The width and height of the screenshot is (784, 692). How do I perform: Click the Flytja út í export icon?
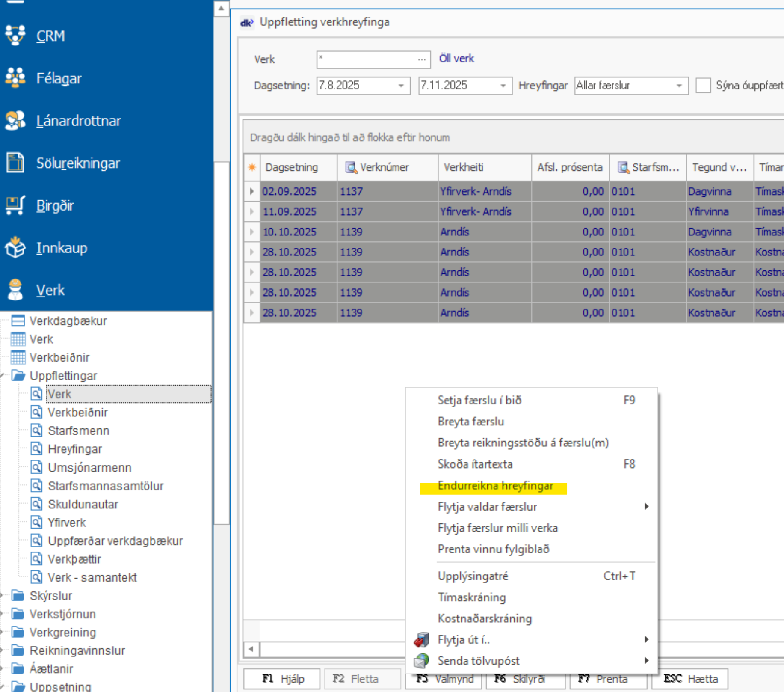[421, 640]
